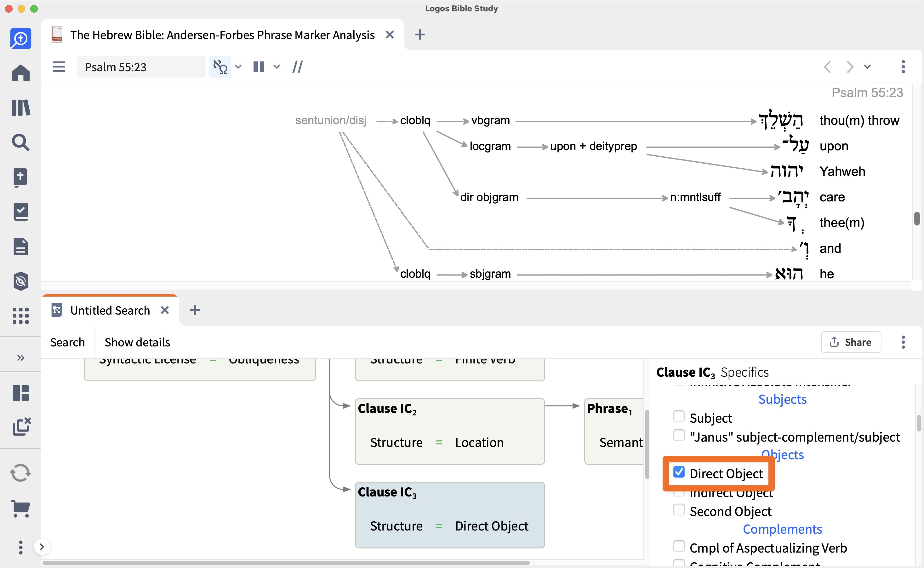The width and height of the screenshot is (924, 568).
Task: Select the Untitled Search tab
Action: pyautogui.click(x=110, y=310)
